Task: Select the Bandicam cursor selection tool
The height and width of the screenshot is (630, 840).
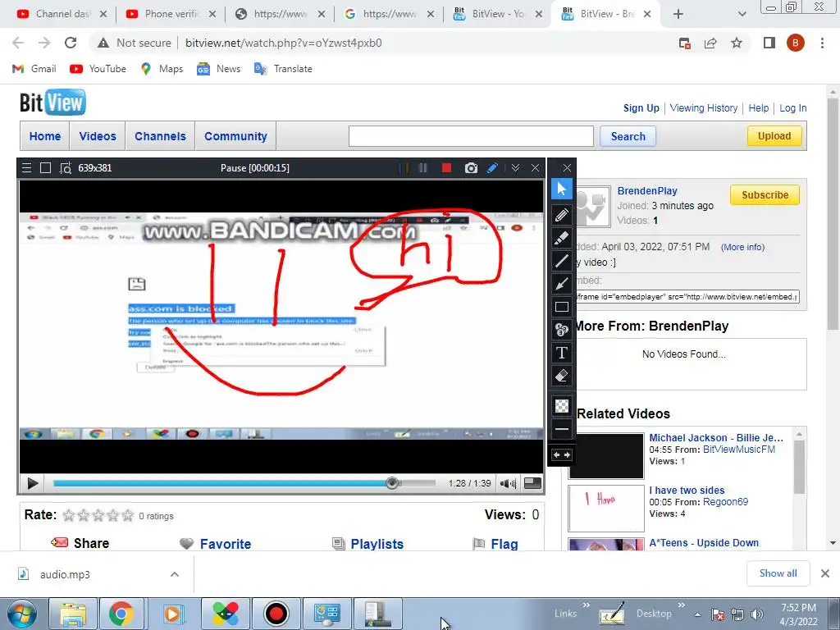Action: coord(561,189)
